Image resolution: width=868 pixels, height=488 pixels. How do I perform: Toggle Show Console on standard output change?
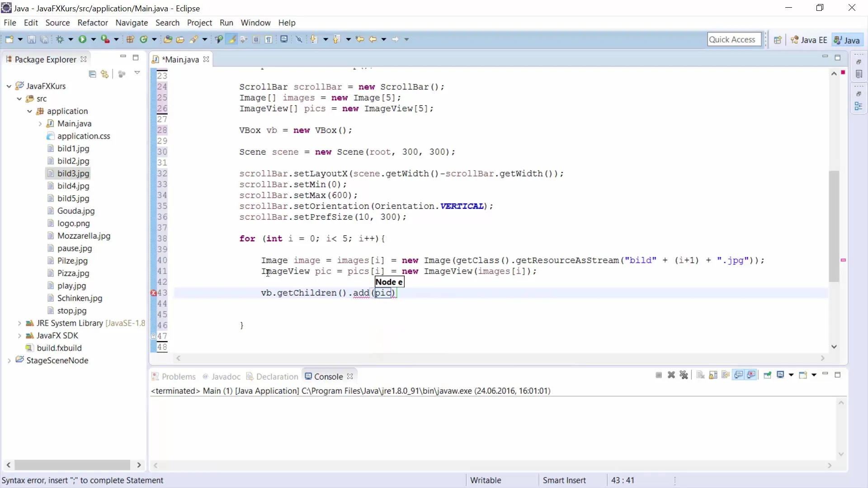point(739,375)
